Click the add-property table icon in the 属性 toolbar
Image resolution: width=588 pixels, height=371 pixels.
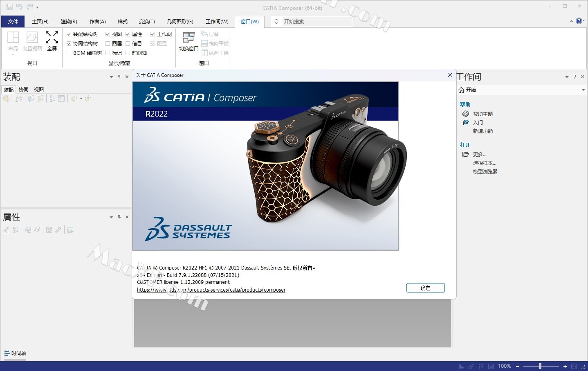70,230
